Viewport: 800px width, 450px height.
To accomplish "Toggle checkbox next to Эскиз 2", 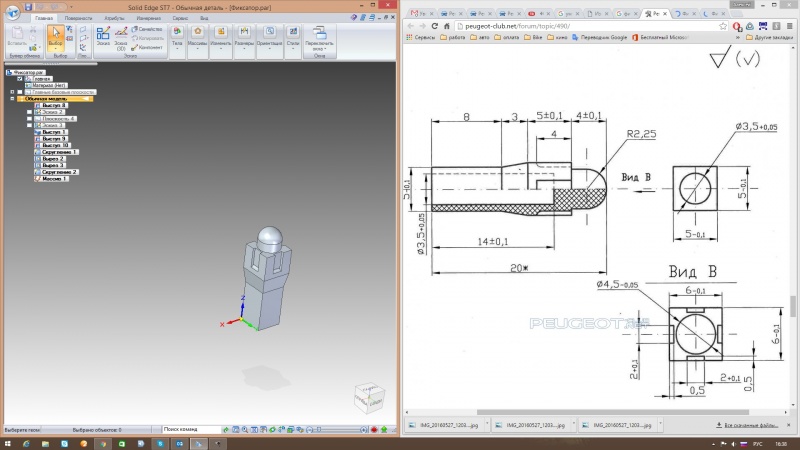I will (x=30, y=112).
